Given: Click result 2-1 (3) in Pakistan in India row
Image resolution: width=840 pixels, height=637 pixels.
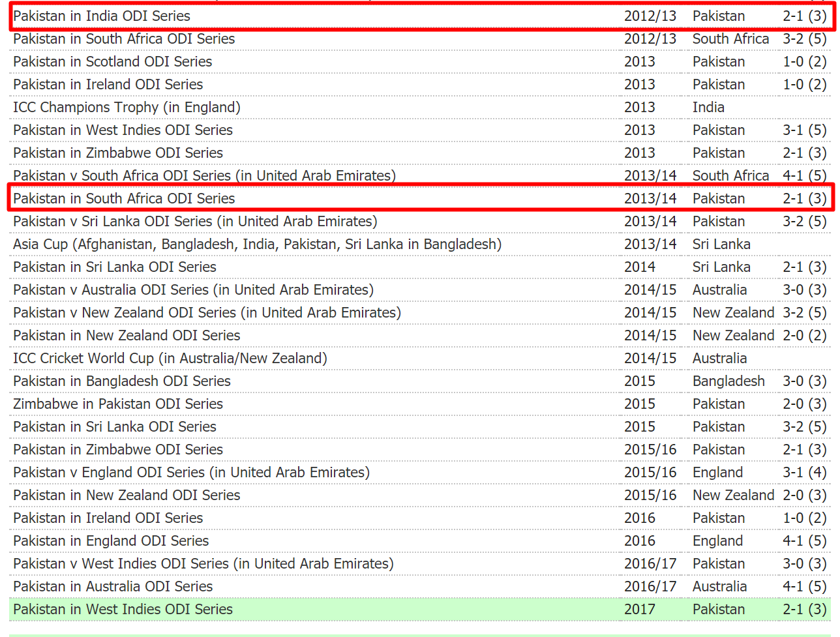Looking at the screenshot, I should coord(805,16).
